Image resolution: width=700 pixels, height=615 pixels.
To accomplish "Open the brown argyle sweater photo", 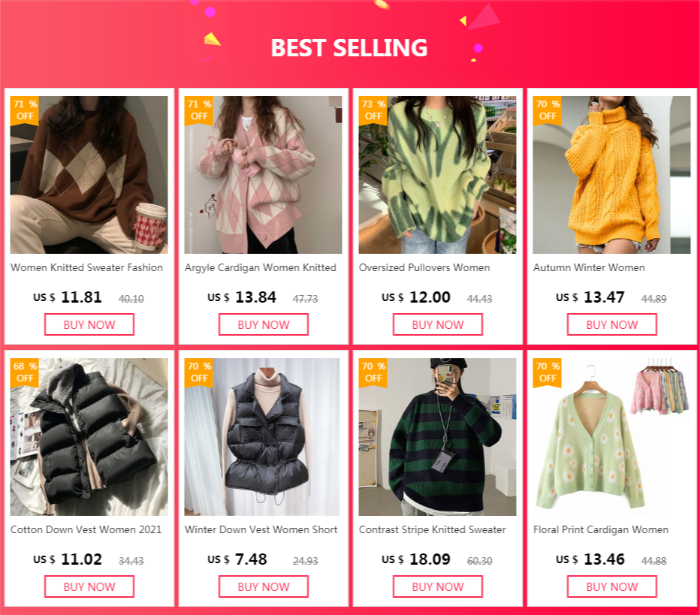I will (89, 175).
